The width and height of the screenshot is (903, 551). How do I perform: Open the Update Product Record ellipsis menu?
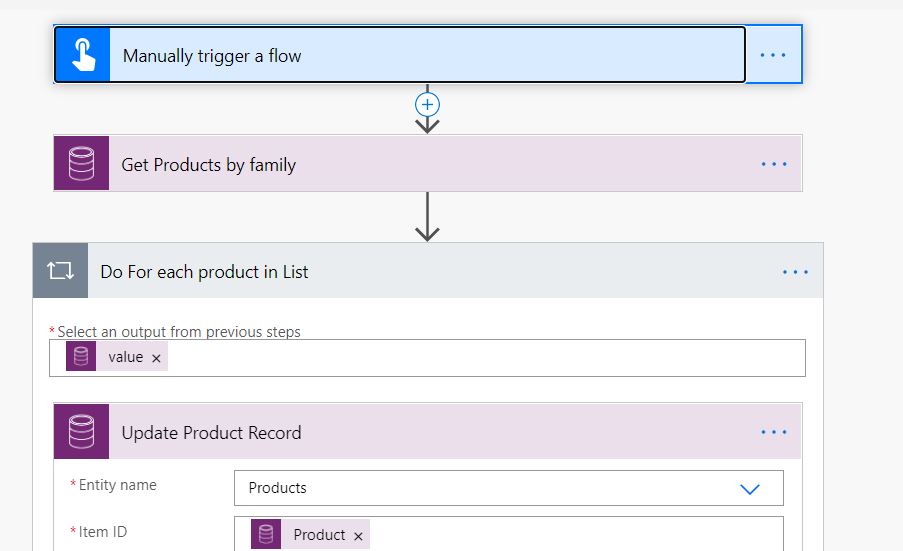774,432
